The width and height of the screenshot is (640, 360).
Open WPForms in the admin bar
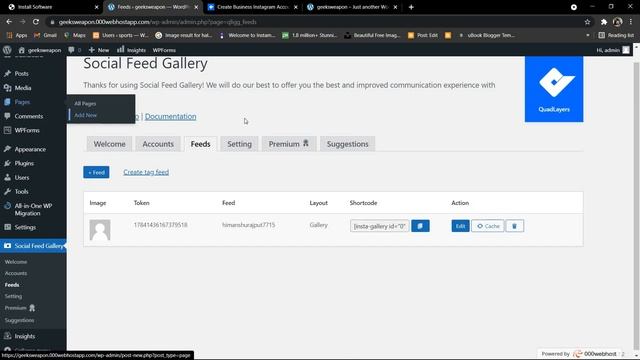[x=164, y=50]
